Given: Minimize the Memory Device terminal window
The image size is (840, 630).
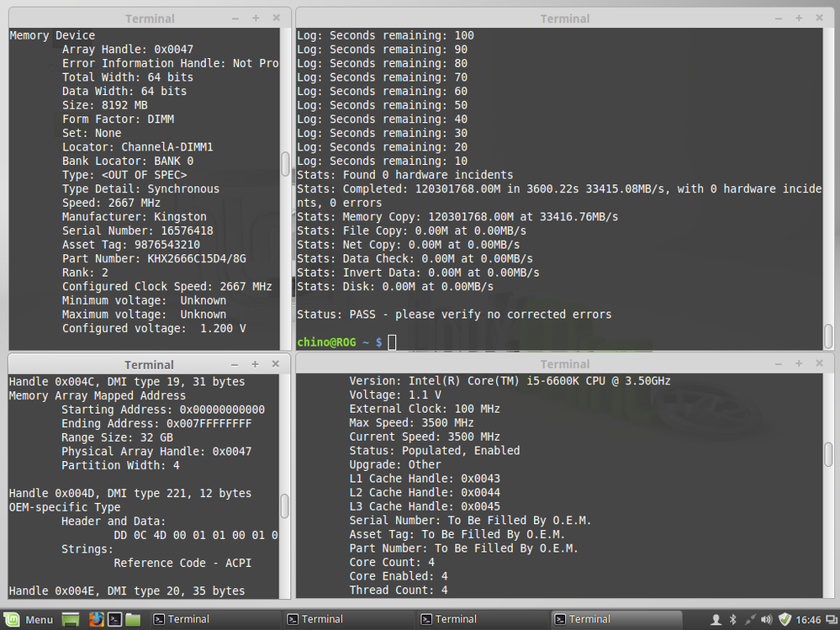Looking at the screenshot, I should 235,19.
